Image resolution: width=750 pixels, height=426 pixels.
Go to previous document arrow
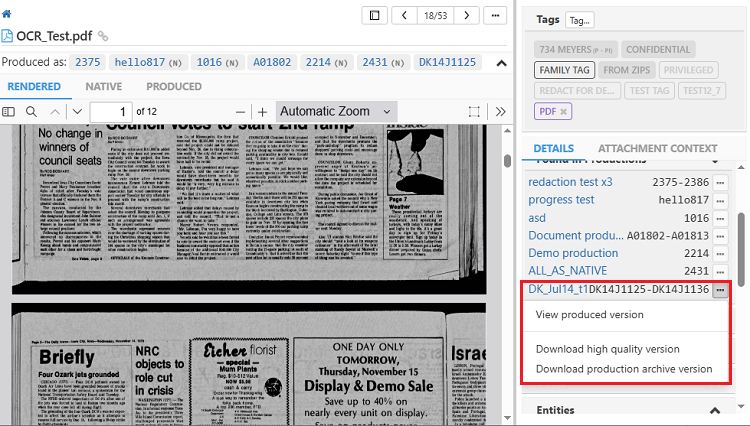pos(405,15)
